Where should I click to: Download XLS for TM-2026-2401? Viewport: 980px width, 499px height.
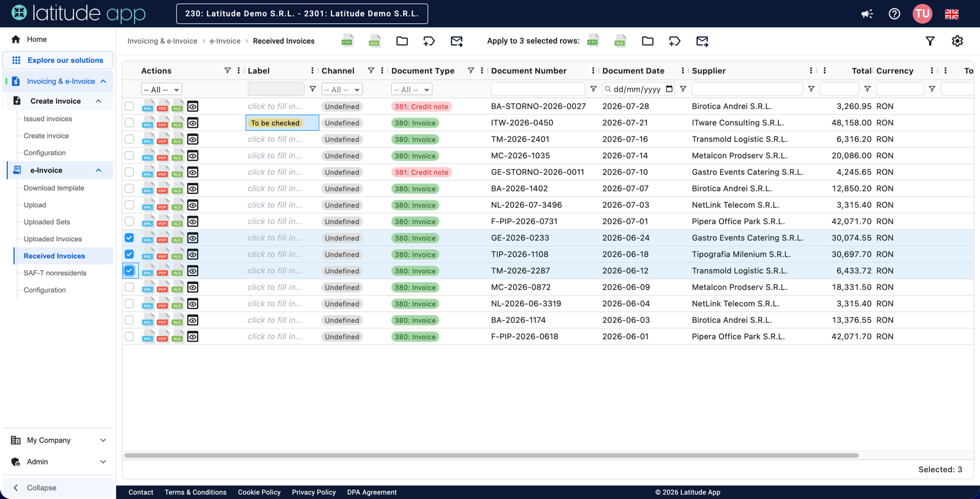pyautogui.click(x=177, y=139)
